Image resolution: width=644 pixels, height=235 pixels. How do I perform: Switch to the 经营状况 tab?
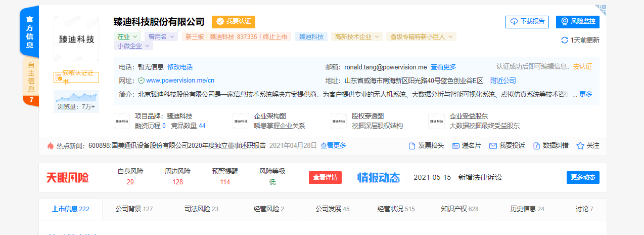click(x=396, y=209)
